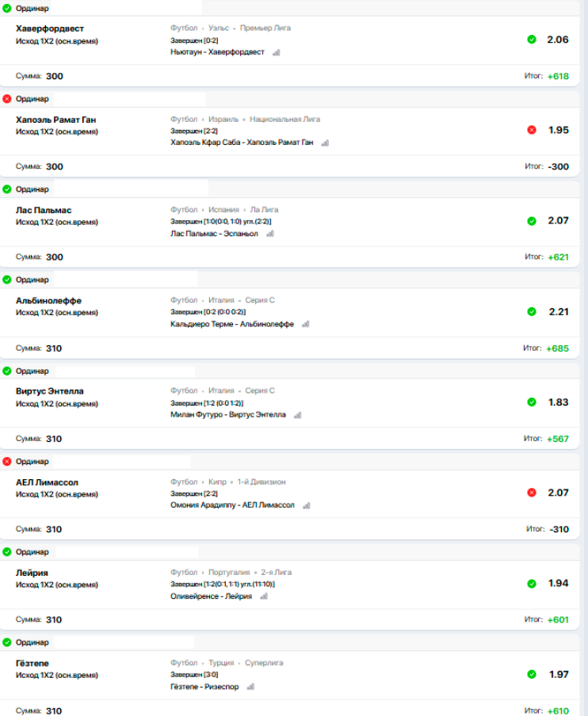The width and height of the screenshot is (588, 716).
Task: Click red lost icon beside 2.07 odds
Action: click(532, 493)
